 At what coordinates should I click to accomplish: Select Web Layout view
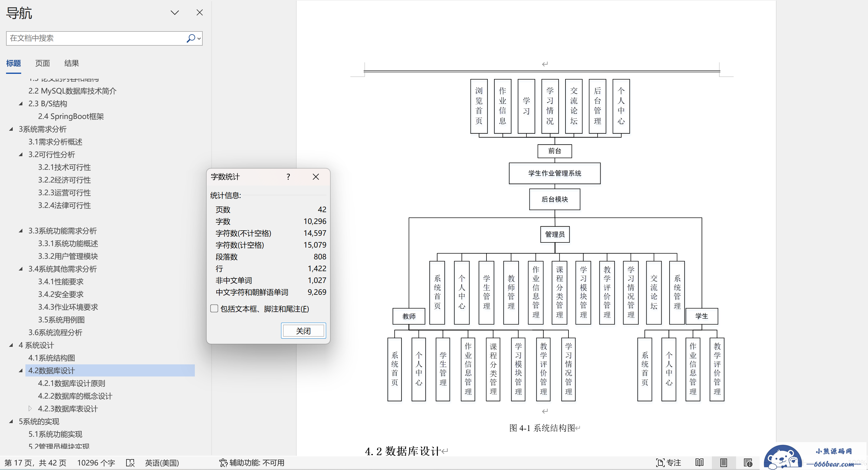(748, 463)
